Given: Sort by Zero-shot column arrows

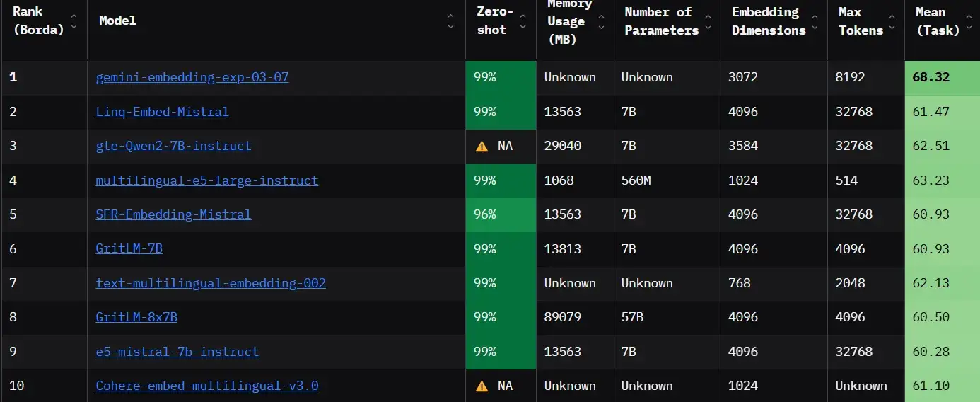Looking at the screenshot, I should pyautogui.click(x=523, y=21).
